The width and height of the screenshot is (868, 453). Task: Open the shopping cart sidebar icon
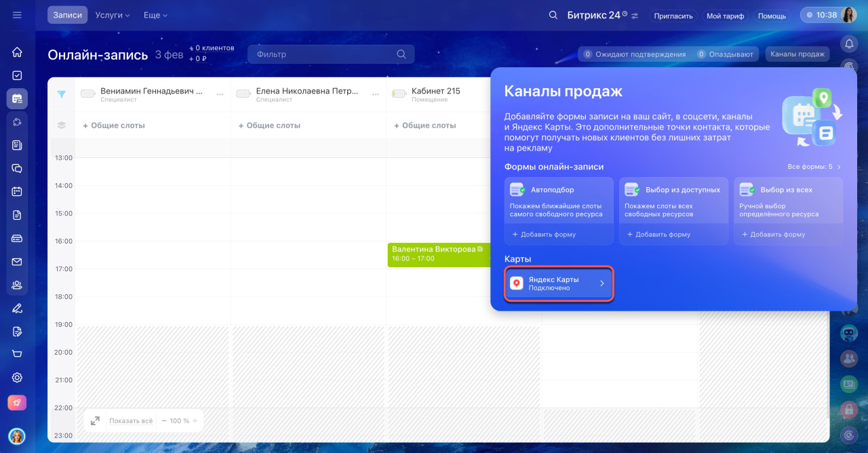tap(17, 354)
